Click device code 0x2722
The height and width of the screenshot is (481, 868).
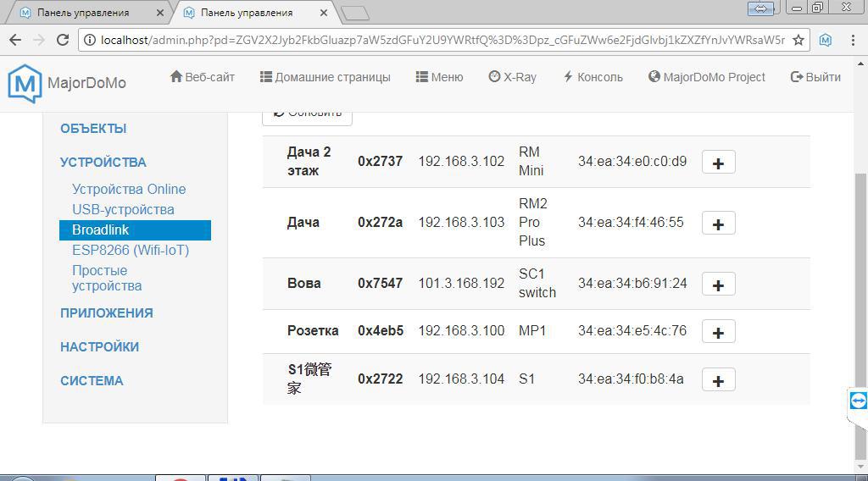point(381,379)
